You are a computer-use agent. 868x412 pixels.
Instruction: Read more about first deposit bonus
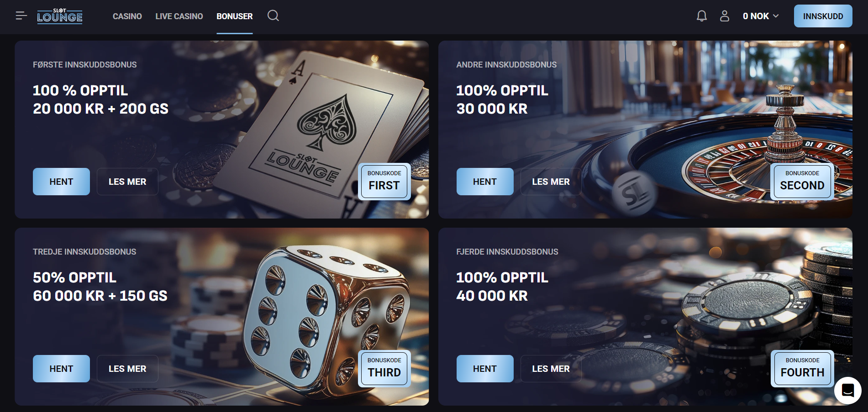pos(127,182)
